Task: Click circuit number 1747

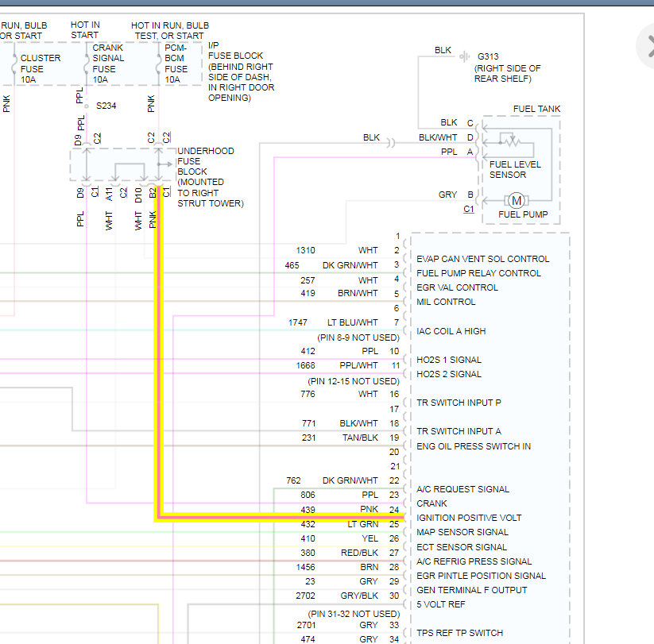Action: tap(297, 322)
